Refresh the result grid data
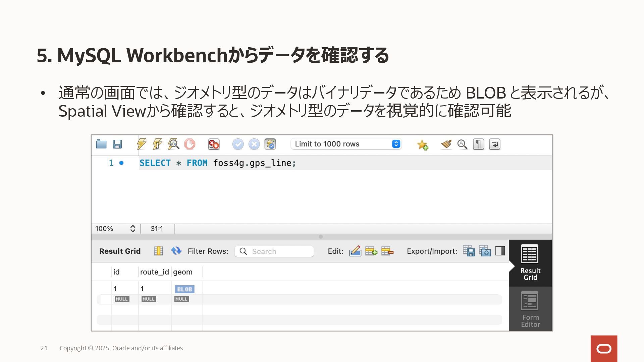Image resolution: width=644 pixels, height=362 pixels. click(176, 251)
